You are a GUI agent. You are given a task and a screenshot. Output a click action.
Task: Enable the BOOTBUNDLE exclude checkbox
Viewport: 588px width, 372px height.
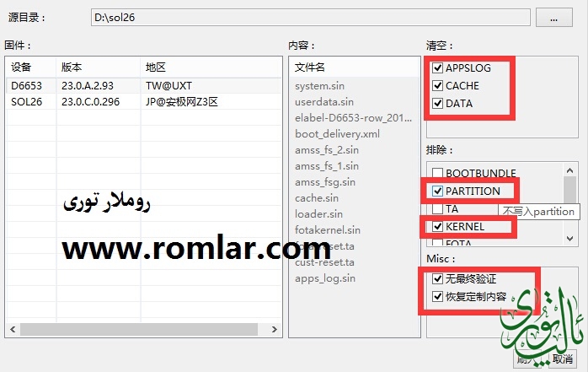pyautogui.click(x=437, y=173)
